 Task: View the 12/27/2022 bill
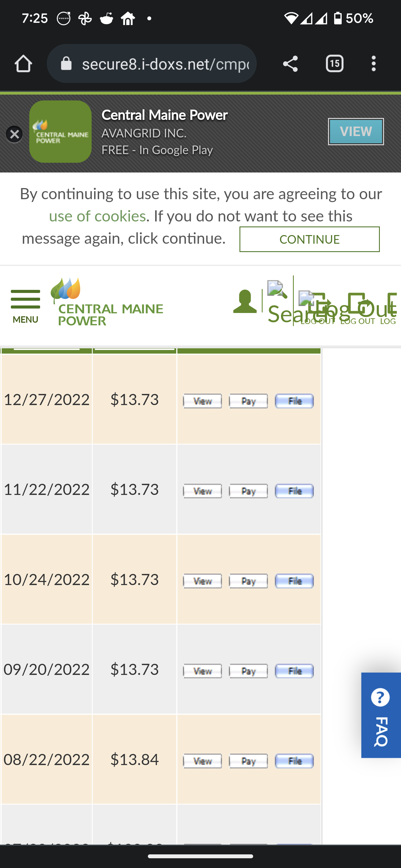[202, 401]
